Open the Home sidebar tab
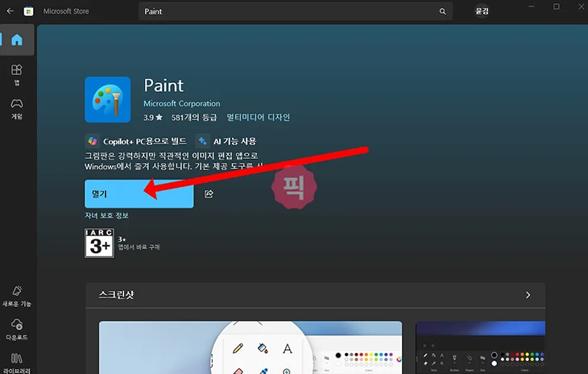The width and height of the screenshot is (588, 374). click(17, 39)
